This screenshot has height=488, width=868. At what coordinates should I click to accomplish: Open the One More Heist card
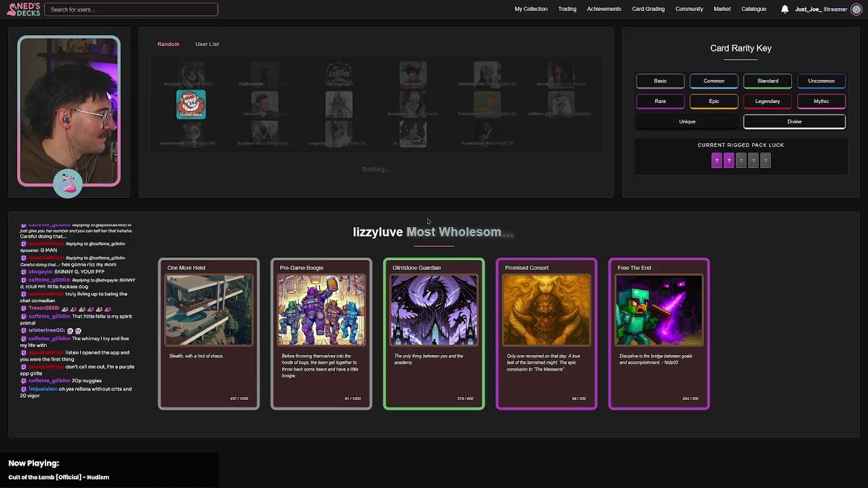[x=209, y=334]
